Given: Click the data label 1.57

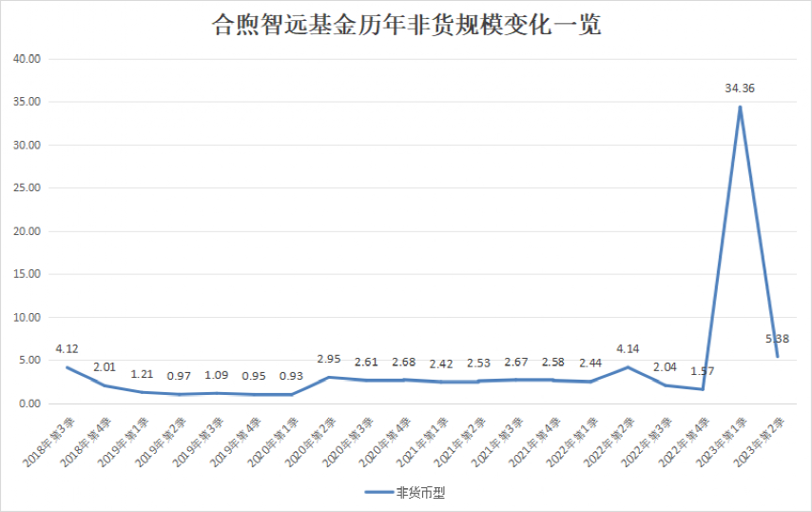Looking at the screenshot, I should click(703, 371).
